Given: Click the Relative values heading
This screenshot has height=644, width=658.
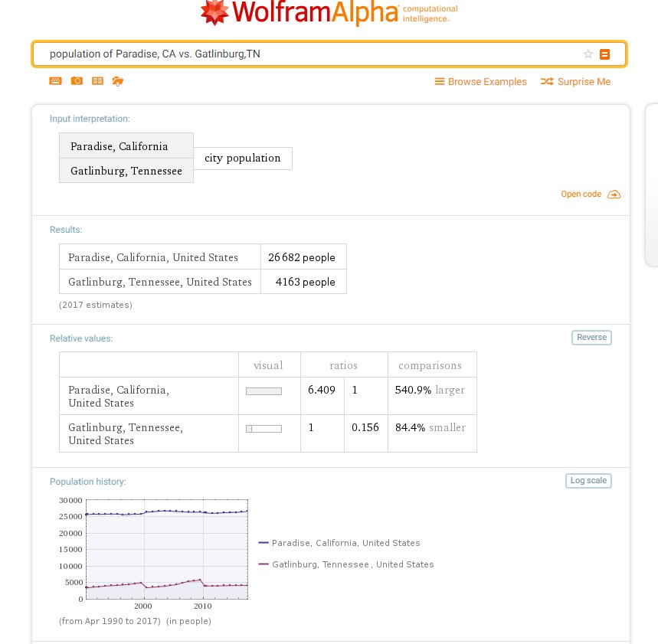Looking at the screenshot, I should [81, 338].
